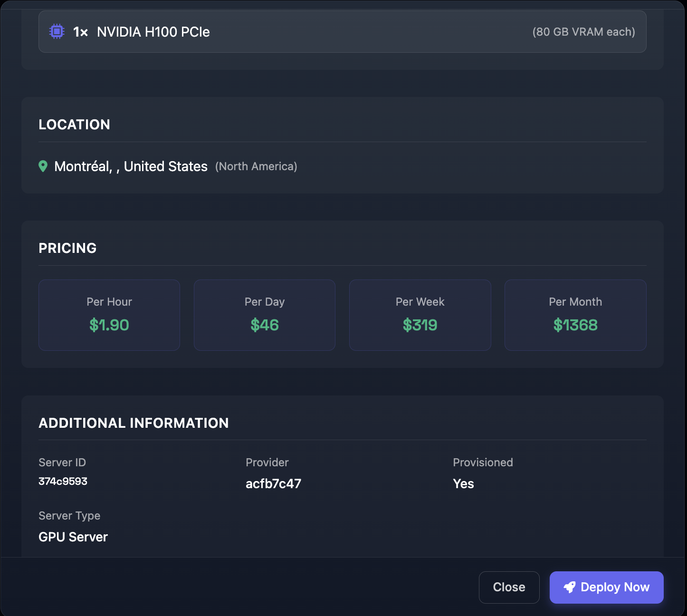Click the location pin icon
The height and width of the screenshot is (616, 687).
coord(43,166)
